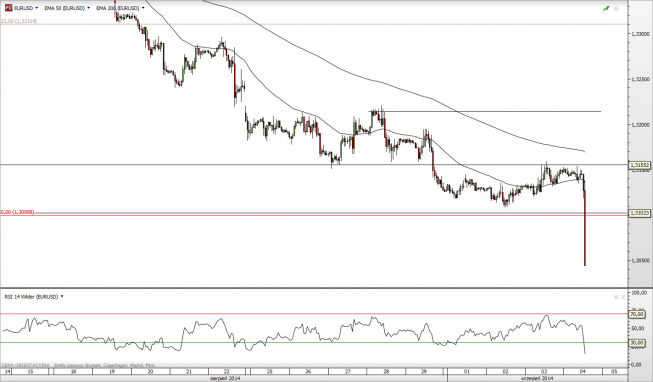The image size is (653, 382).
Task: Click date 29 on the time axis
Action: tap(424, 371)
